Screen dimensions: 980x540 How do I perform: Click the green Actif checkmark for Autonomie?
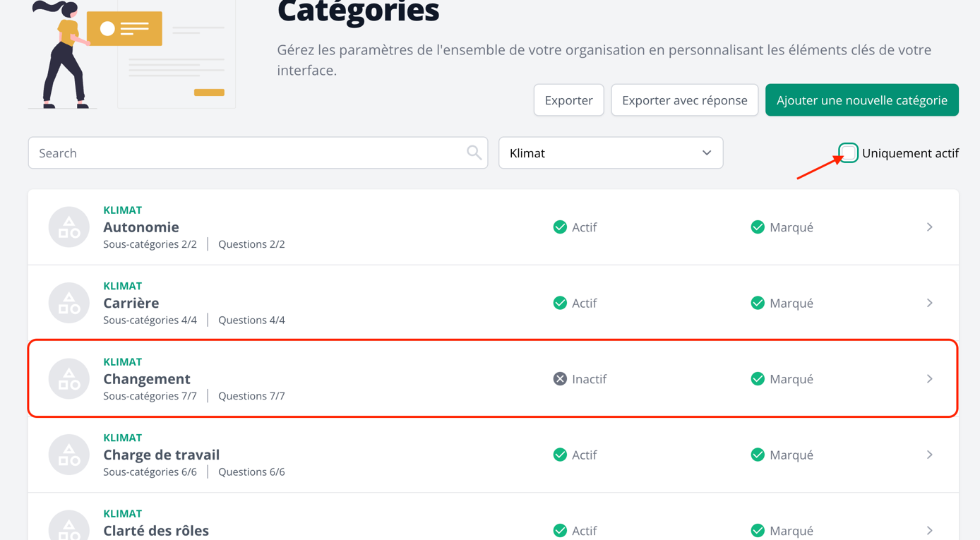click(560, 227)
